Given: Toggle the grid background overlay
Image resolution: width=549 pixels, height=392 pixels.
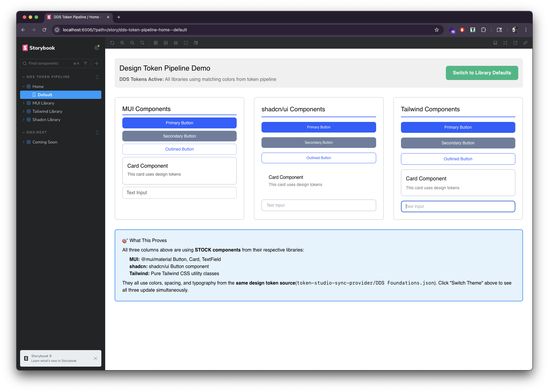Looking at the screenshot, I should (x=156, y=43).
